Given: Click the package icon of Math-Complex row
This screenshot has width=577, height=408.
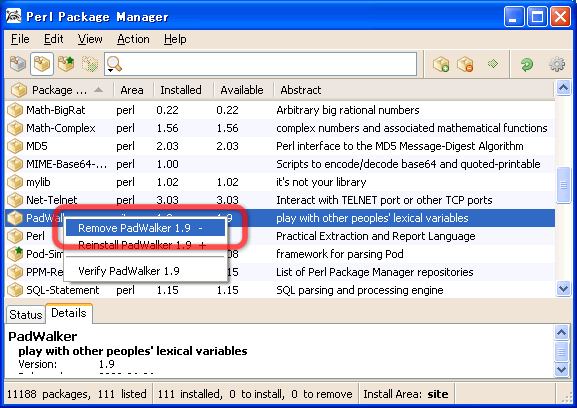Looking at the screenshot, I should coord(15,128).
